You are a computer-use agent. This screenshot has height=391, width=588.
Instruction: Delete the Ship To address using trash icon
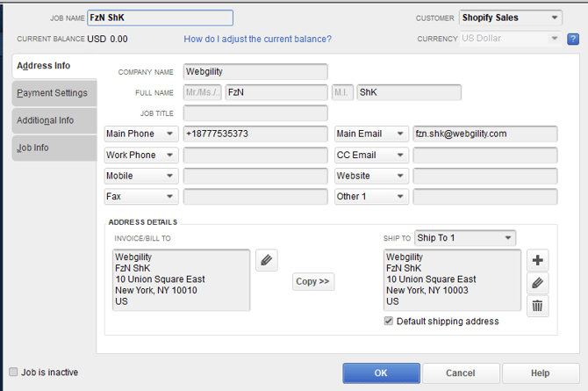pos(538,306)
